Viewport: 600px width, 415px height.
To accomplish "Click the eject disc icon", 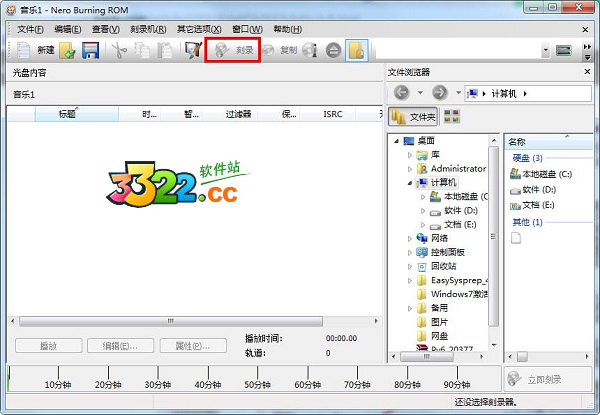I will [334, 50].
